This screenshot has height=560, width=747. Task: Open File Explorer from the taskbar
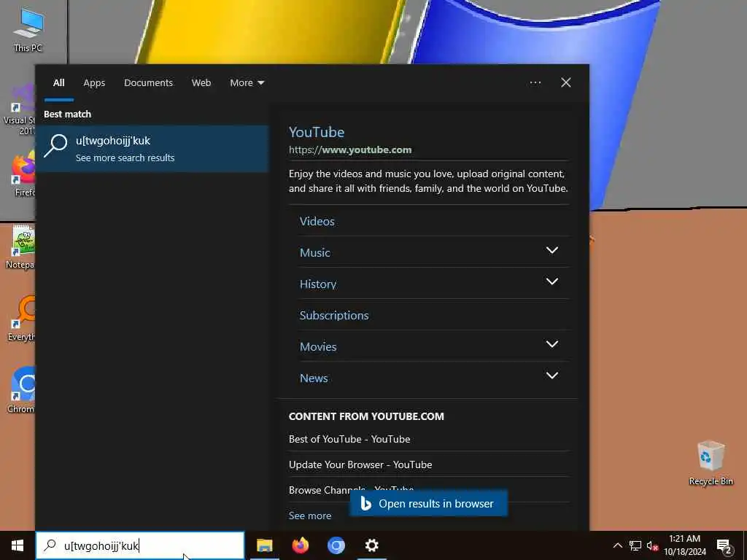click(264, 545)
